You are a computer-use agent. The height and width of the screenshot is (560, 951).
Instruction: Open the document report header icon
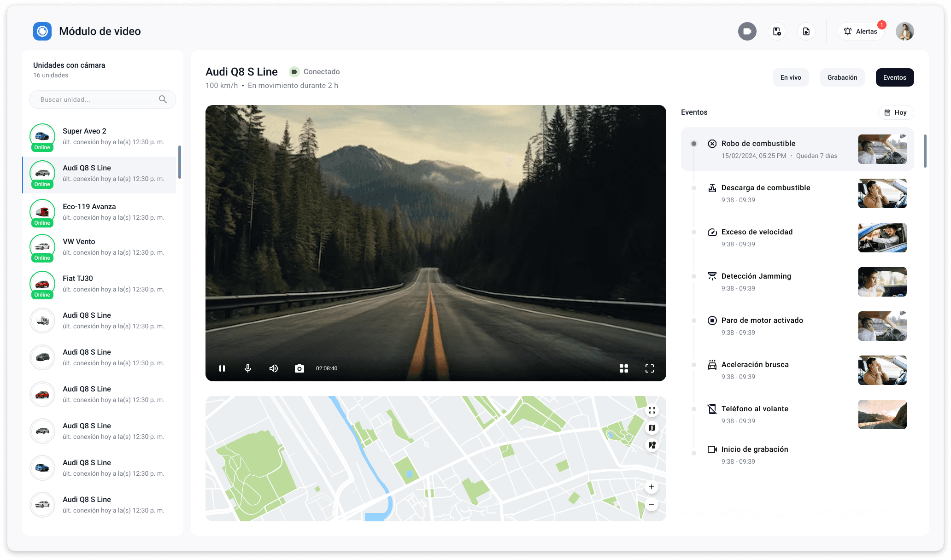tap(806, 31)
